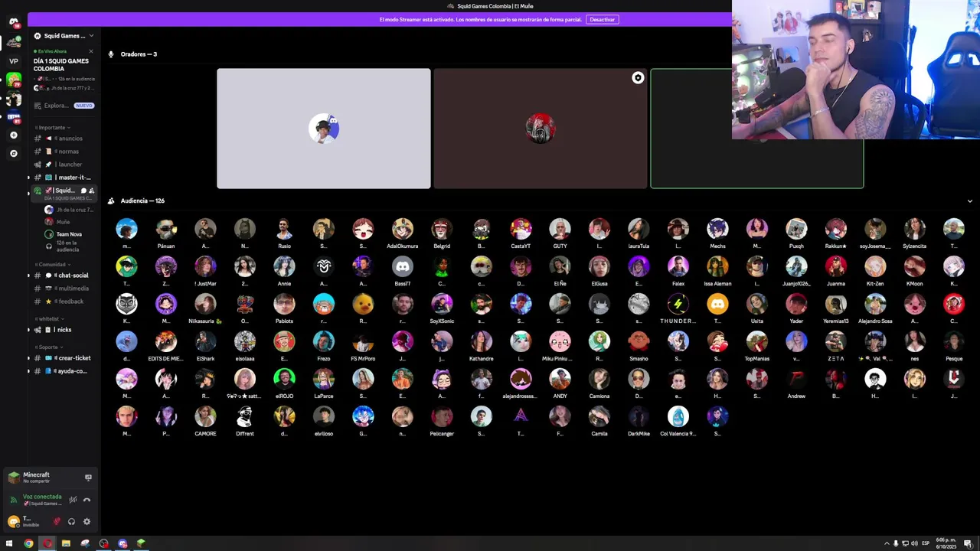Close the En Vivo Ahora stage banner
The height and width of the screenshot is (551, 980).
coord(90,51)
